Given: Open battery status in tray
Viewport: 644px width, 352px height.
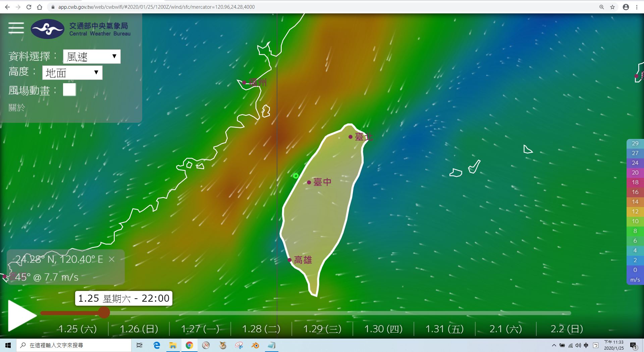Looking at the screenshot, I should coord(562,345).
